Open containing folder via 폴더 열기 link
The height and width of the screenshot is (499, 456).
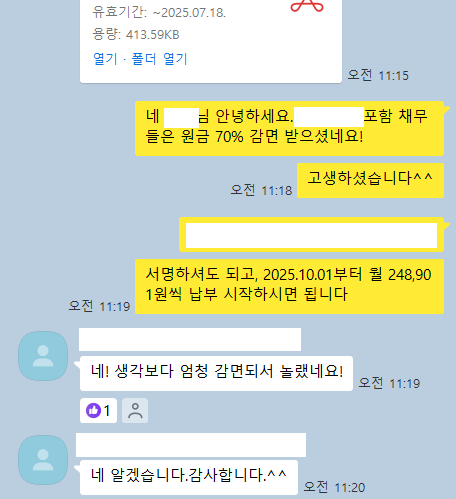pos(159,59)
